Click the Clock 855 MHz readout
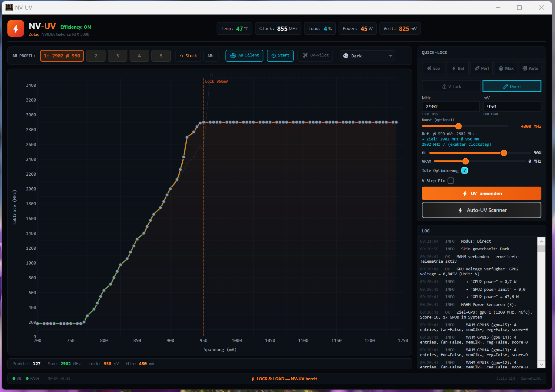The width and height of the screenshot is (555, 392). tap(278, 29)
